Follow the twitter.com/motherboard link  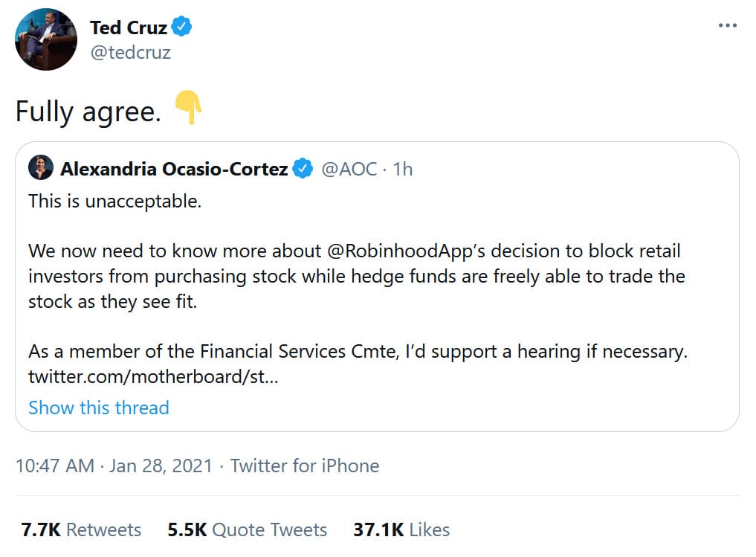153,376
